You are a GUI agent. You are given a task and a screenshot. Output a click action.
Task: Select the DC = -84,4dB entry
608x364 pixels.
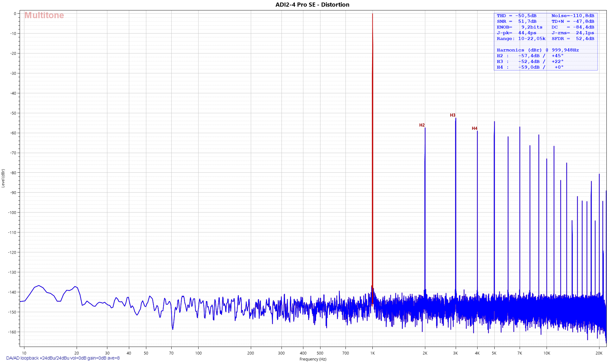[573, 27]
